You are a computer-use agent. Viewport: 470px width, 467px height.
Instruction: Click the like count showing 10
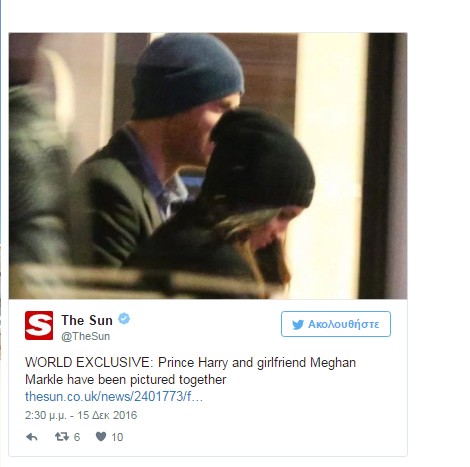117,437
